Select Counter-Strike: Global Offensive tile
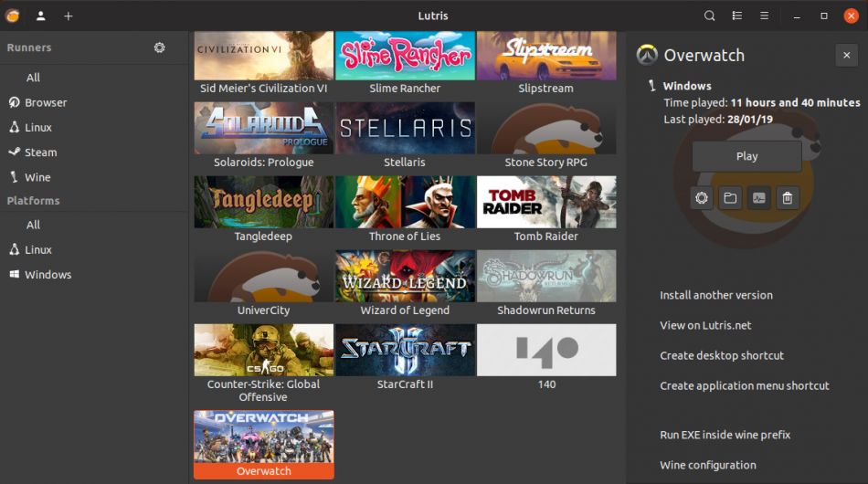 (x=263, y=364)
